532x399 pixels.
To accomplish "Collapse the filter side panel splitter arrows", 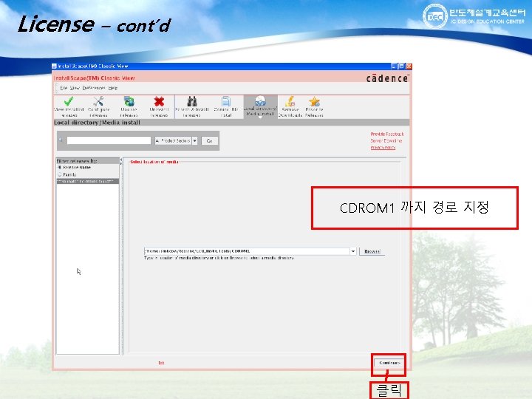I will [121, 162].
